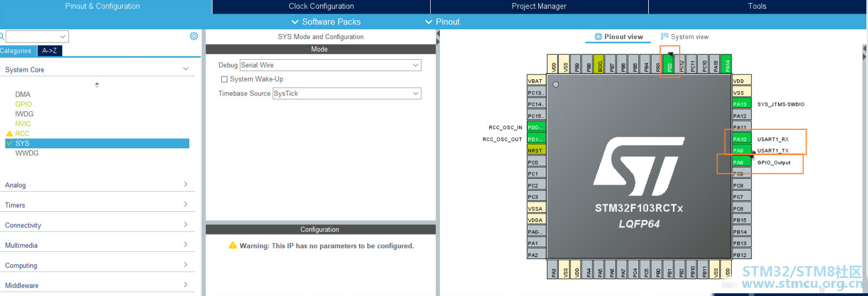Click the USART1_RX pin label

[773, 140]
